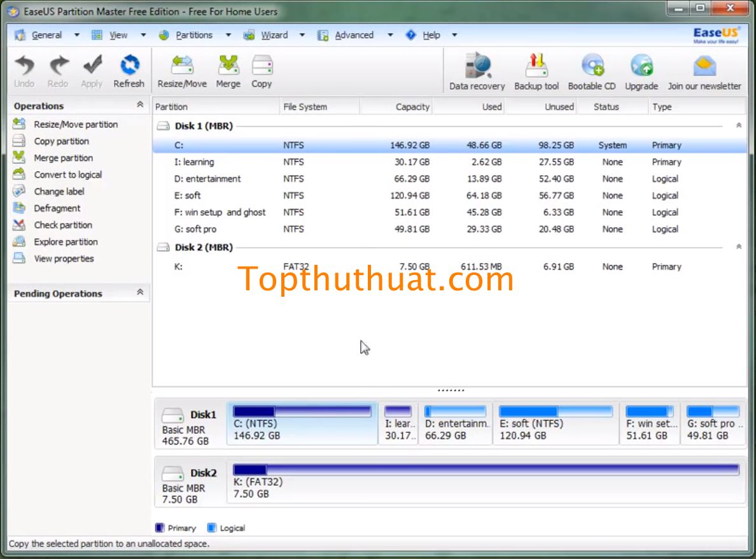Click the D: entertainment block in disk map
756x559 pixels.
point(456,423)
